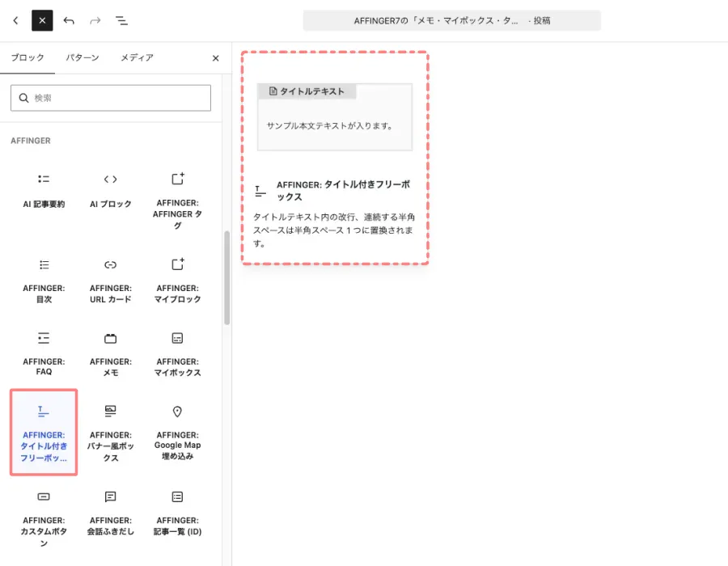Redo the last undone action
The image size is (728, 566).
click(x=95, y=20)
